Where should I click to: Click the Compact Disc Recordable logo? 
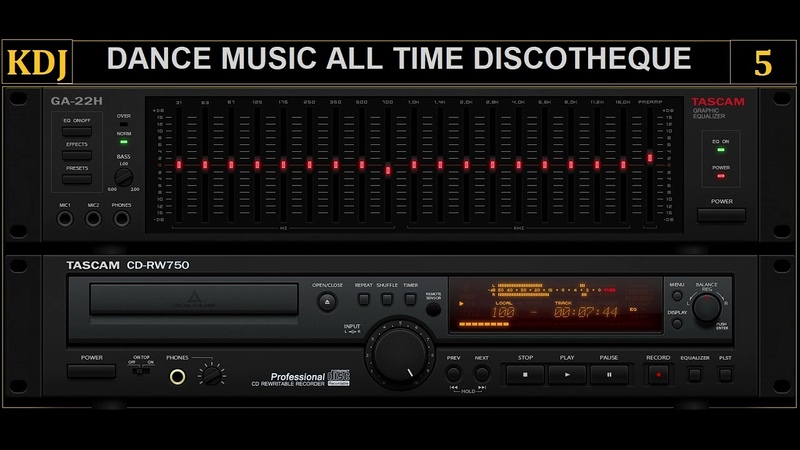click(x=338, y=377)
